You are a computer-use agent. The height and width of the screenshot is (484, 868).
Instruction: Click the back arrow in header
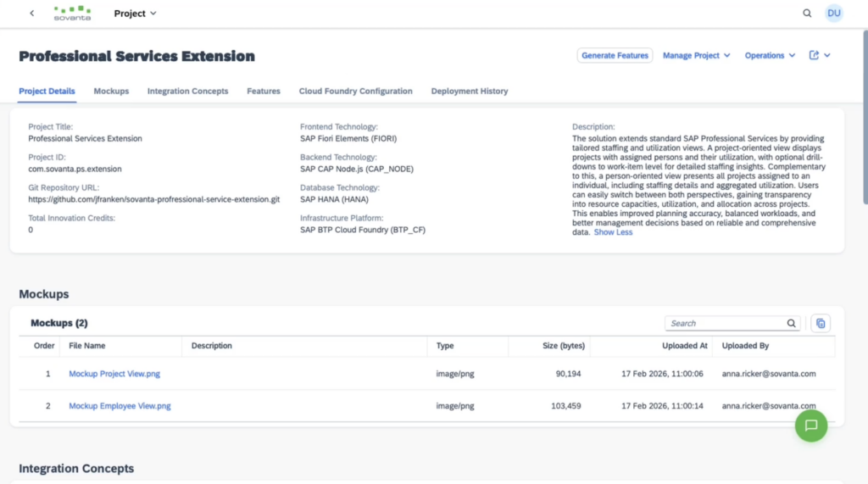pos(32,14)
